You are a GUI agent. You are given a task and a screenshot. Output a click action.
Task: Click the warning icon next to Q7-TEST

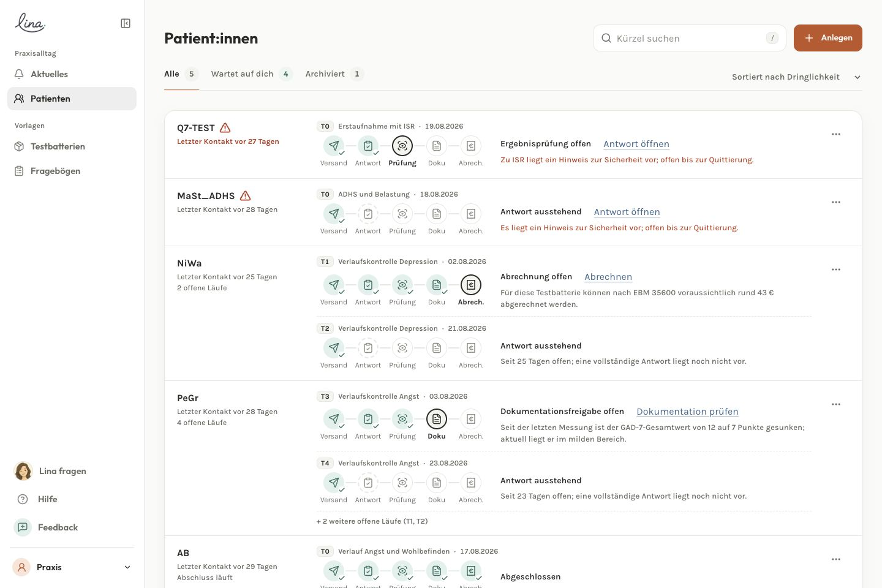tap(225, 128)
